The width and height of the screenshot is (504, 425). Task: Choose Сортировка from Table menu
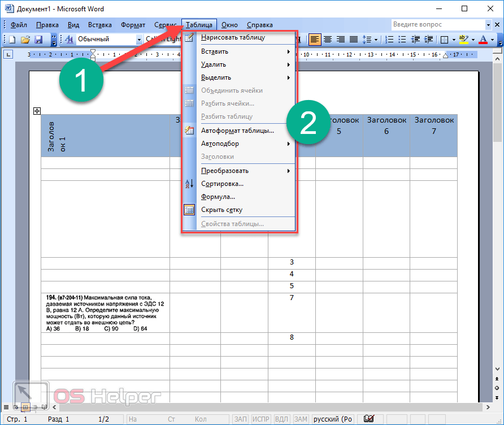coord(222,184)
